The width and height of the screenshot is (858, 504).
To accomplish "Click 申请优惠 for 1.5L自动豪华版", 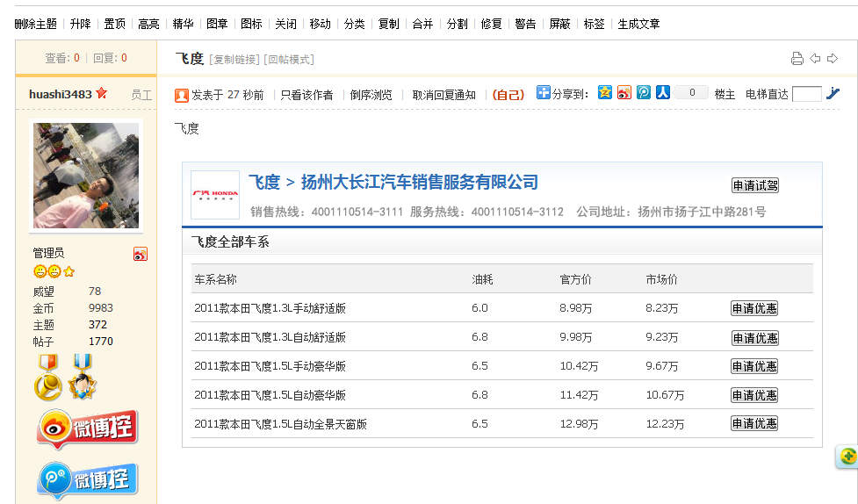I will pyautogui.click(x=754, y=395).
